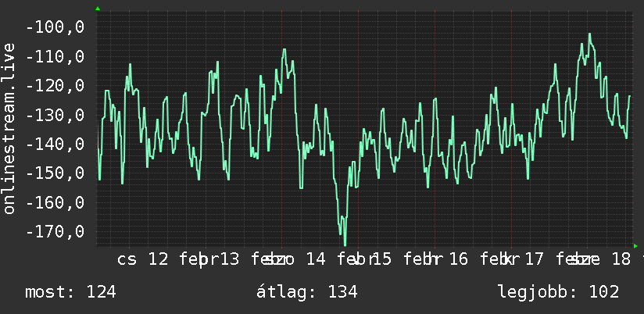Click the -170,0 y-axis label
This screenshot has width=644, height=314.
click(x=55, y=232)
